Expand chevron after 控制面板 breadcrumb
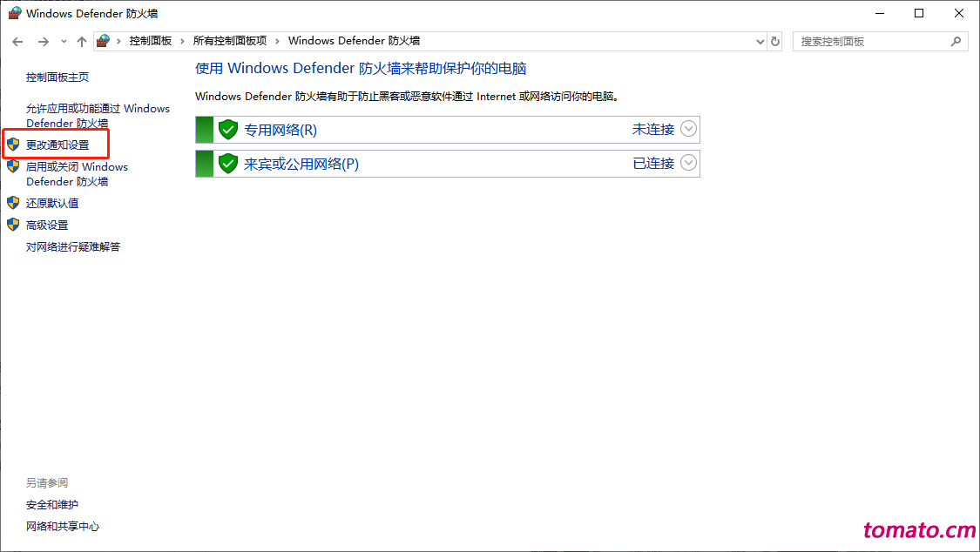 tap(183, 41)
